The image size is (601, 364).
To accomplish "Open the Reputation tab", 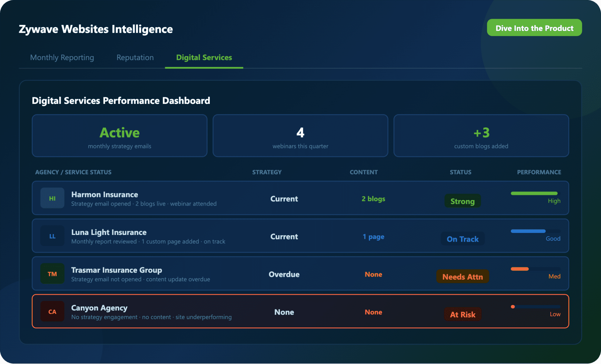I will (x=135, y=57).
